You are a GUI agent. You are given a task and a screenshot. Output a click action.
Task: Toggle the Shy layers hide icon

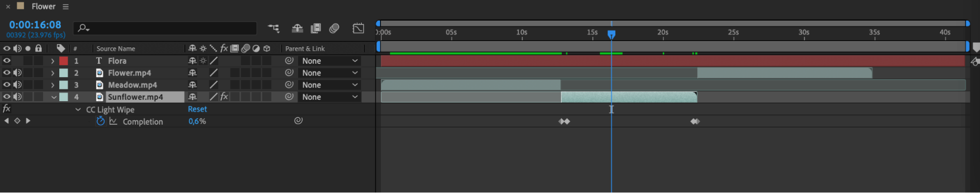[297, 28]
